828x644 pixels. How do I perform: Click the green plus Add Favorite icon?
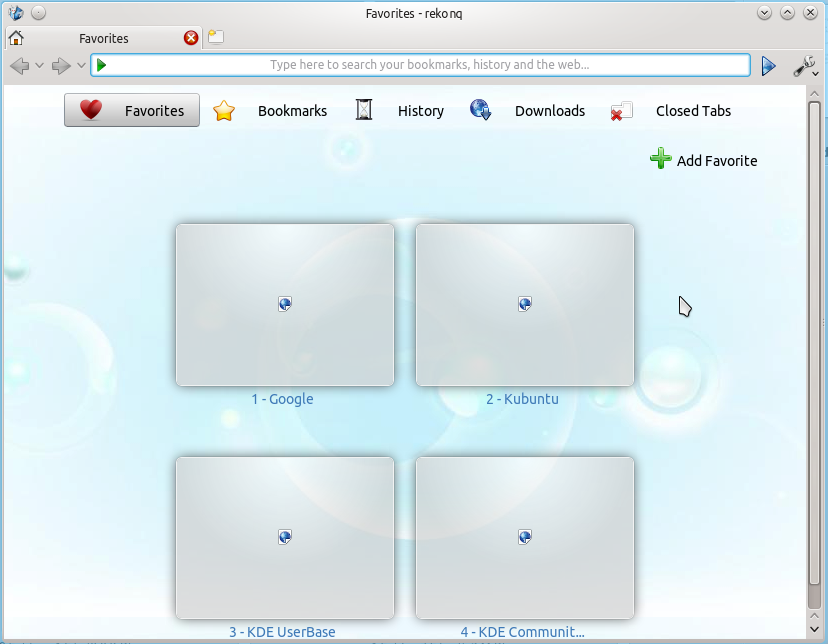point(661,158)
